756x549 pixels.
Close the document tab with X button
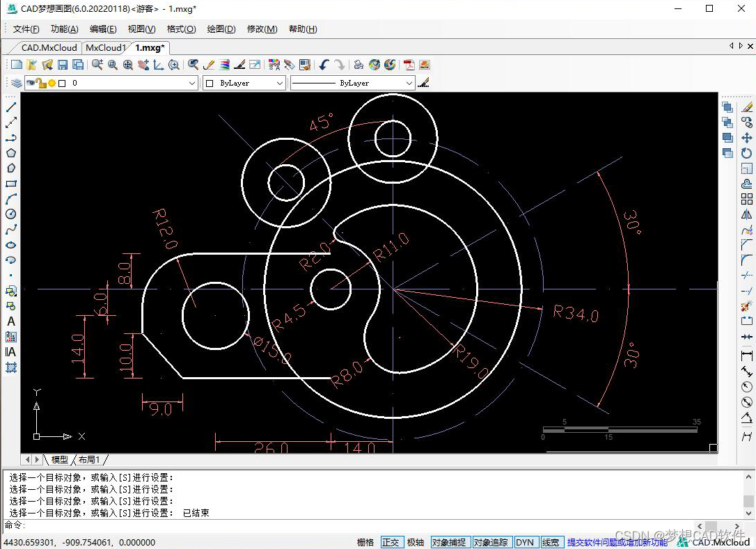tap(750, 46)
